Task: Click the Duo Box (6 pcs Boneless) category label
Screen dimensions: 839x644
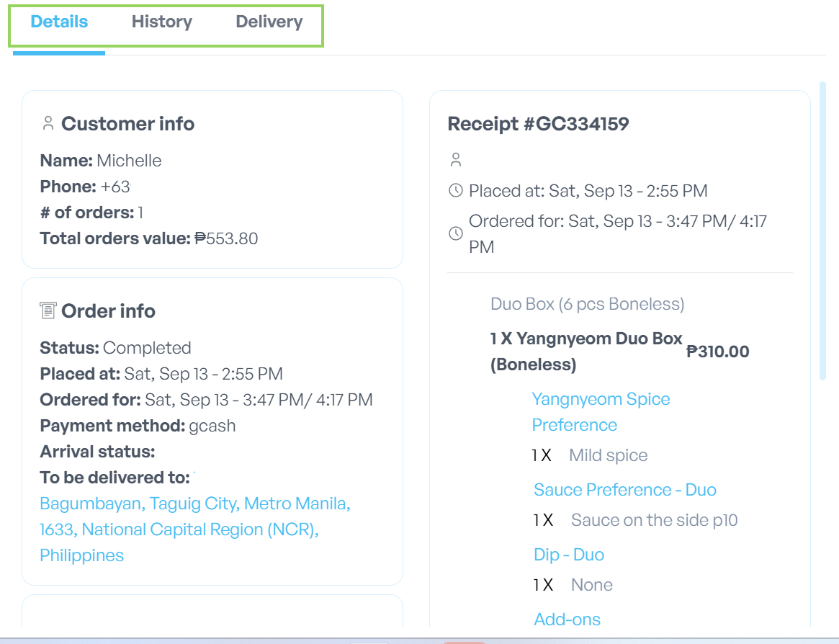Action: [x=588, y=304]
